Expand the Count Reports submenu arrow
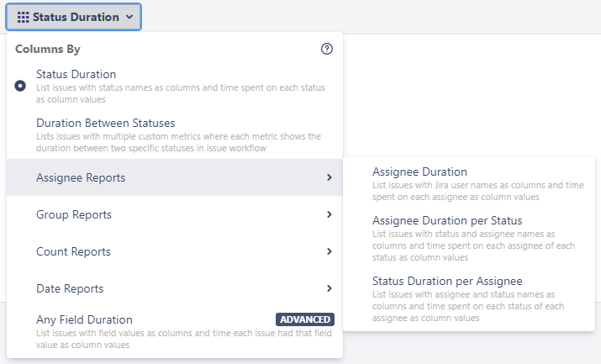601x364 pixels. (329, 251)
